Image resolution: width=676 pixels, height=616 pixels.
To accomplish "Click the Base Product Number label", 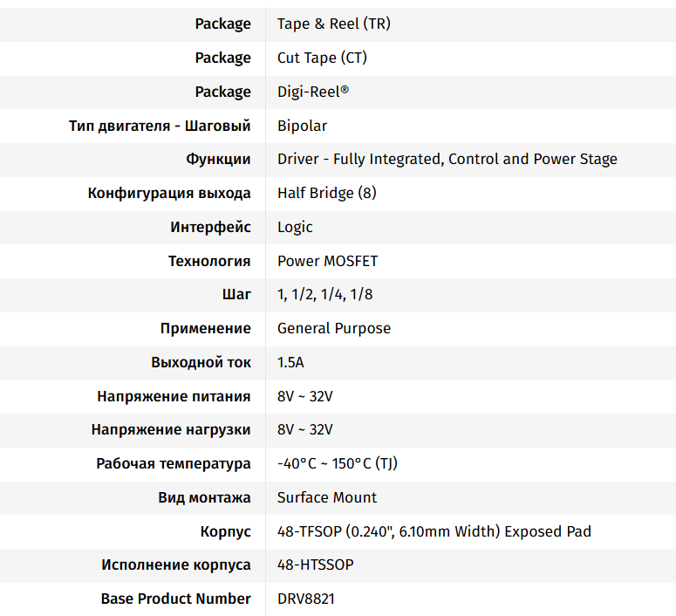I will [x=175, y=599].
